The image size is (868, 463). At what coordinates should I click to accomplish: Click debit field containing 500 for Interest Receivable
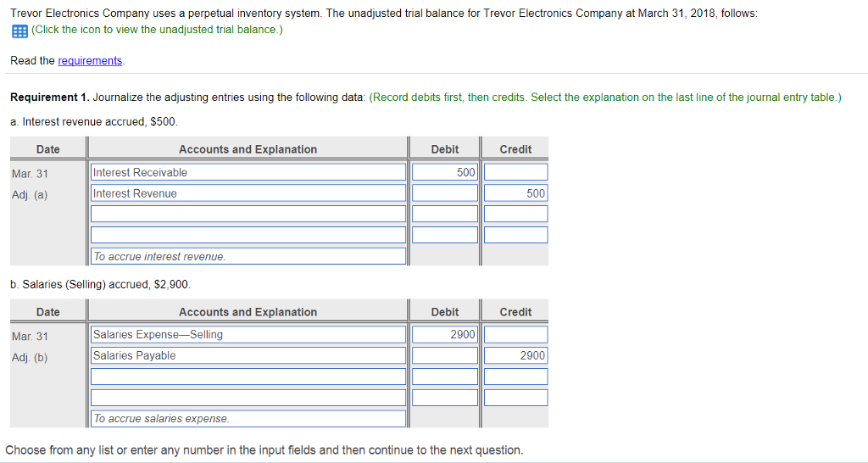coord(444,172)
